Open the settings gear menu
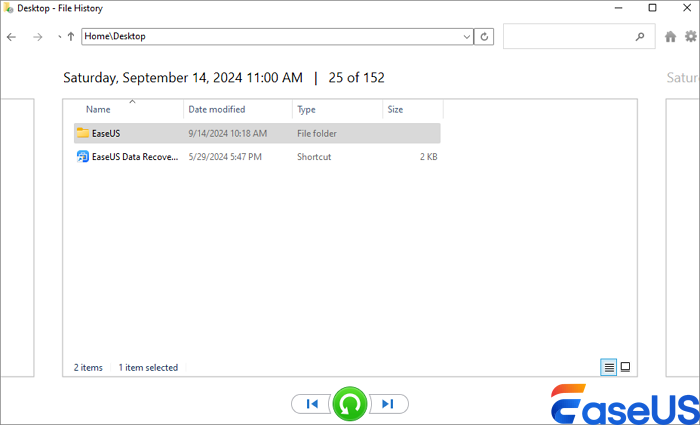The width and height of the screenshot is (700, 425). pyautogui.click(x=691, y=36)
